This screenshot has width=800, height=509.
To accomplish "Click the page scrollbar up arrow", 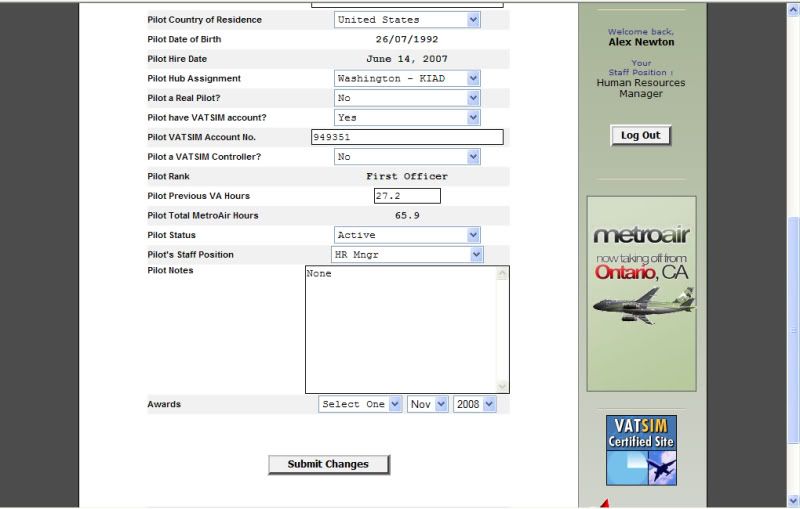I will click(x=794, y=9).
